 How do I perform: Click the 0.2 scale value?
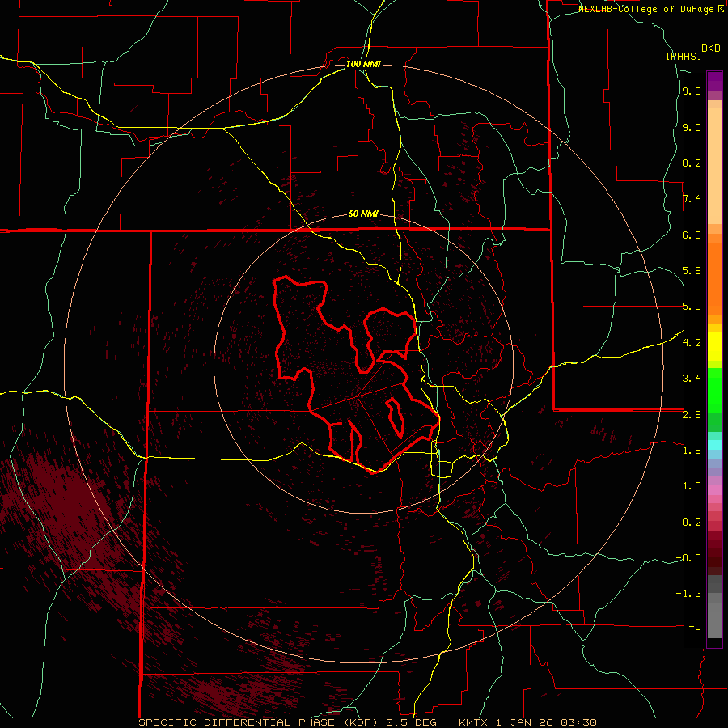692,522
